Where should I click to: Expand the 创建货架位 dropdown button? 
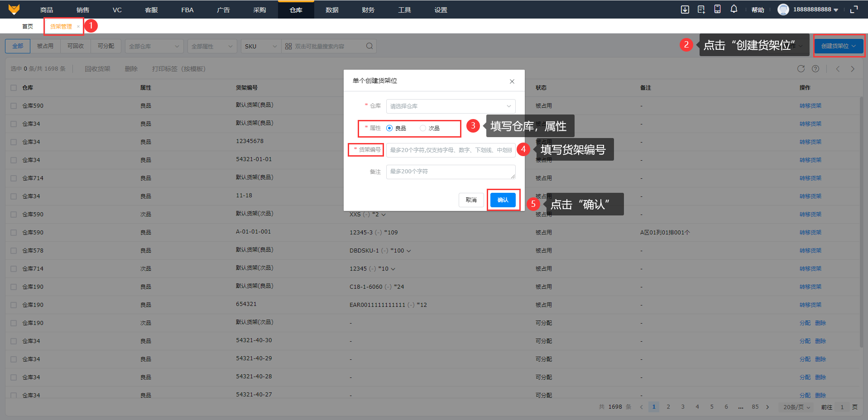pos(839,46)
